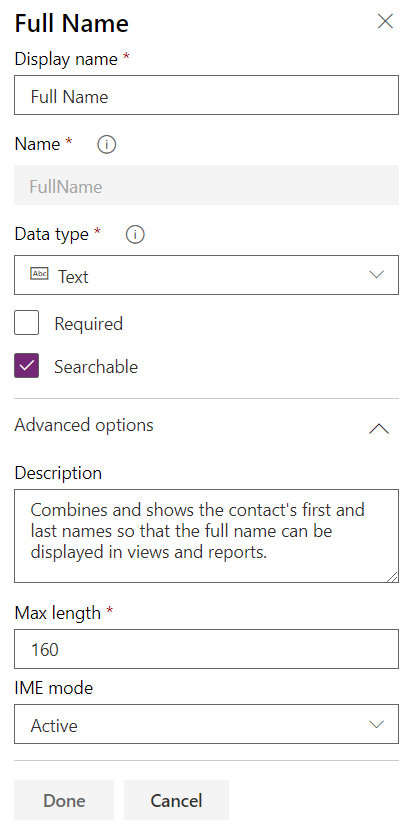The width and height of the screenshot is (411, 826).
Task: Click the Advanced options section heading
Action: click(x=84, y=425)
